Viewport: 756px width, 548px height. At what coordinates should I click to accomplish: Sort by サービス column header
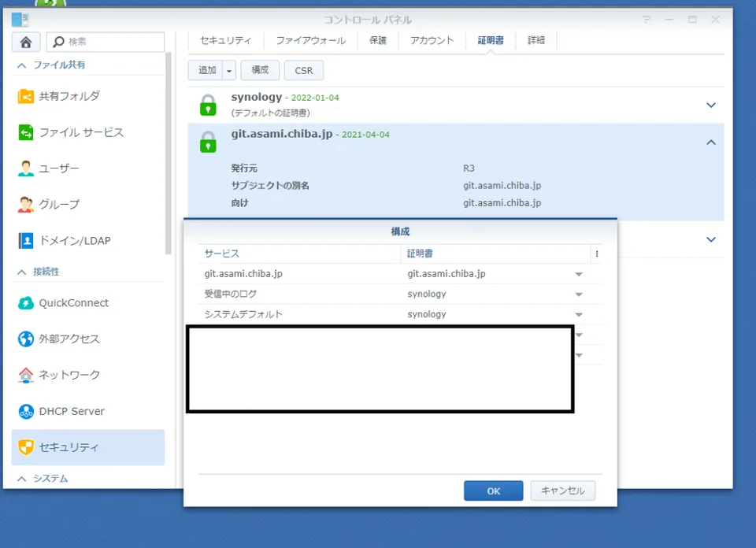pos(299,254)
